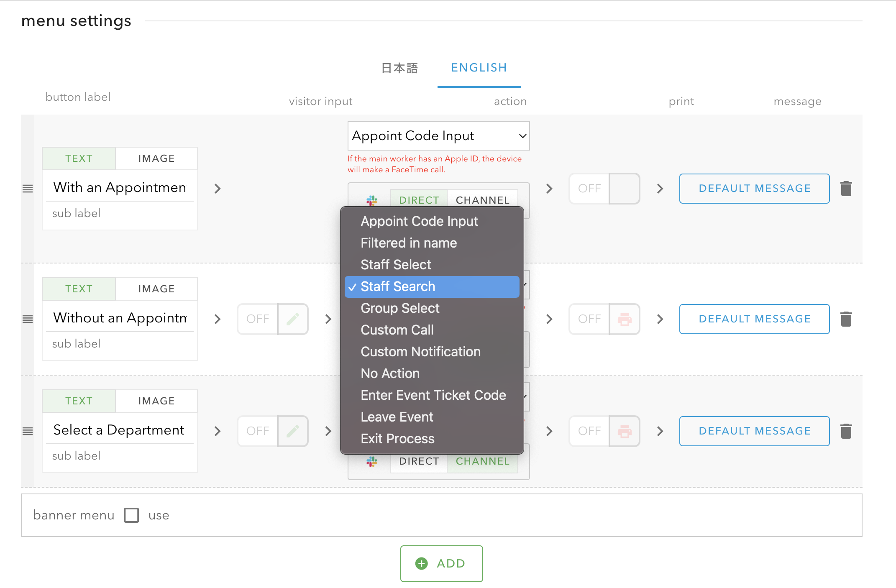Screen dimensions: 896x588
Task: Click the chevron before second row DEFAULT MESSAGE
Action: pyautogui.click(x=660, y=319)
